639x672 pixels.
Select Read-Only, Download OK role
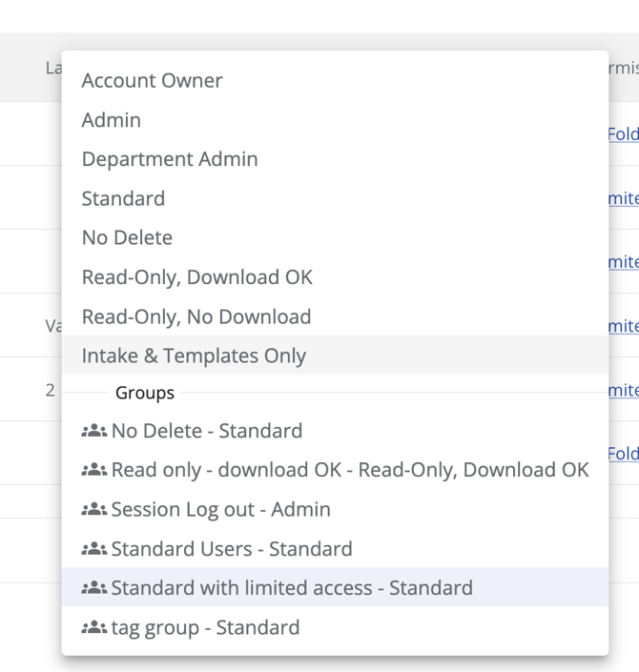click(x=197, y=277)
